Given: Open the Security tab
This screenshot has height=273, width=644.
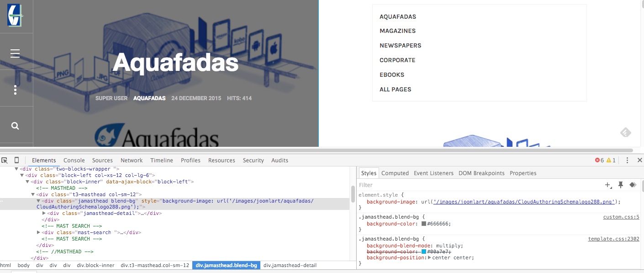Looking at the screenshot, I should point(253,160).
